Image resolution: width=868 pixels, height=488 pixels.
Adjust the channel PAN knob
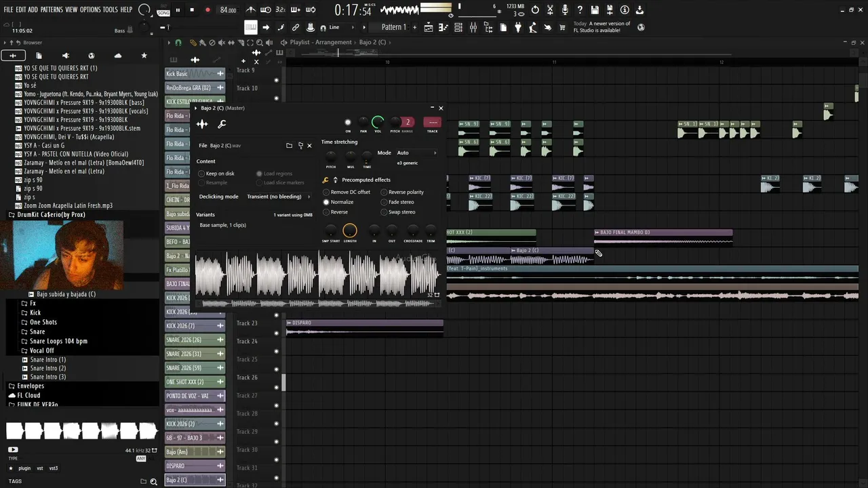[x=363, y=123]
